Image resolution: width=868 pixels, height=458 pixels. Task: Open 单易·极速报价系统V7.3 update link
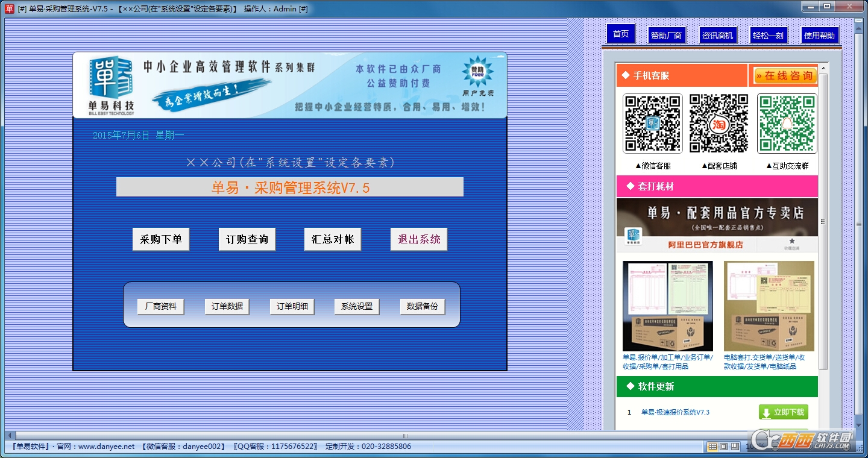point(675,412)
